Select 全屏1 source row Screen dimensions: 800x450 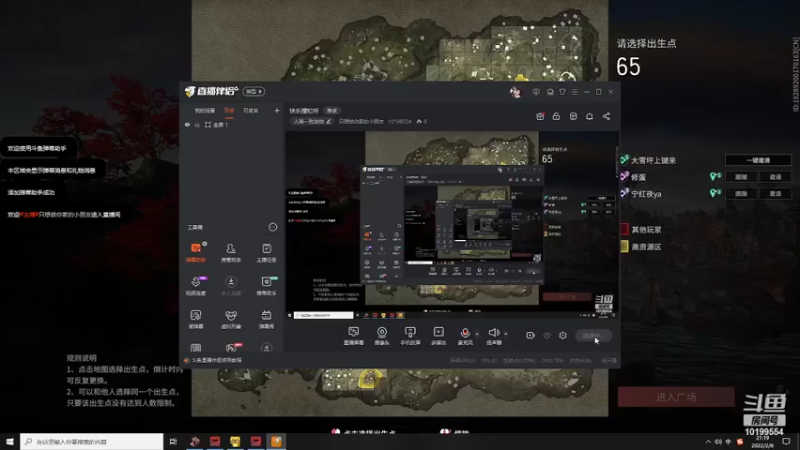click(232, 124)
